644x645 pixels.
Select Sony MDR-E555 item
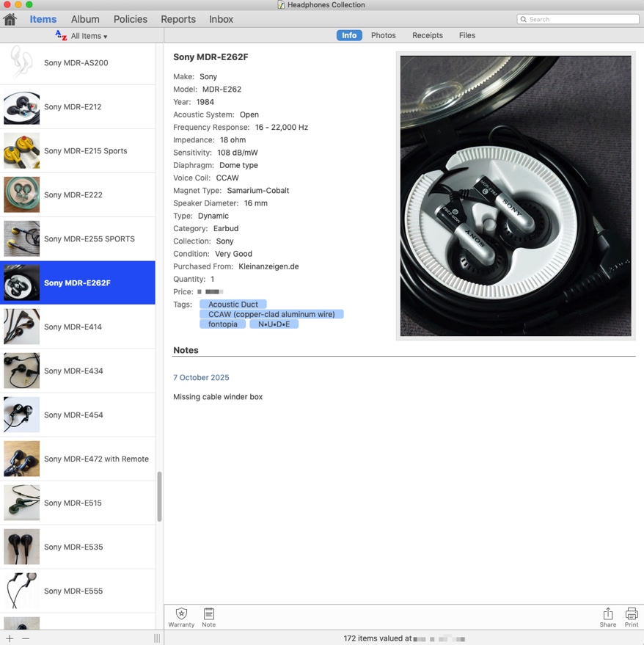click(78, 591)
